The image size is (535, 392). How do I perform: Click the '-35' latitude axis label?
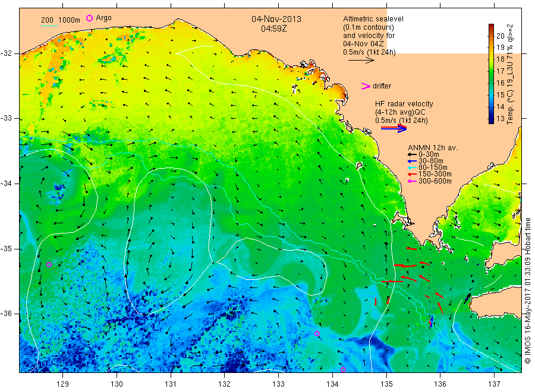6,248
